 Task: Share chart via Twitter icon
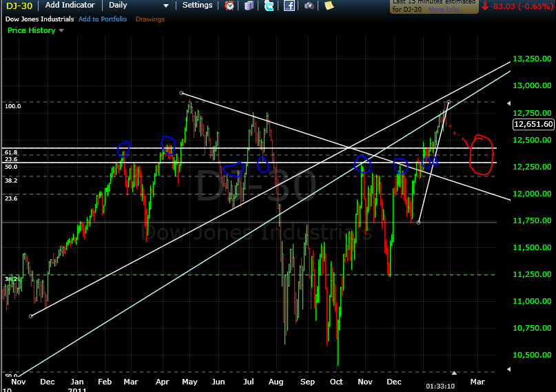tap(269, 6)
